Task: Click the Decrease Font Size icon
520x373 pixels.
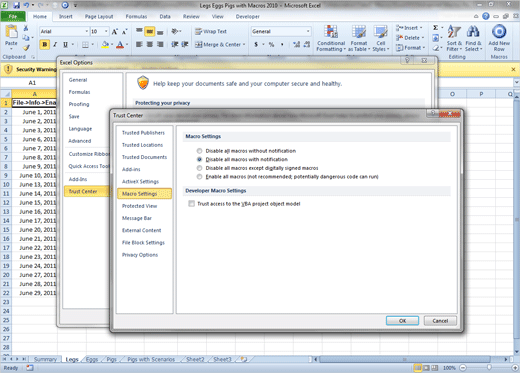Action: [x=125, y=31]
